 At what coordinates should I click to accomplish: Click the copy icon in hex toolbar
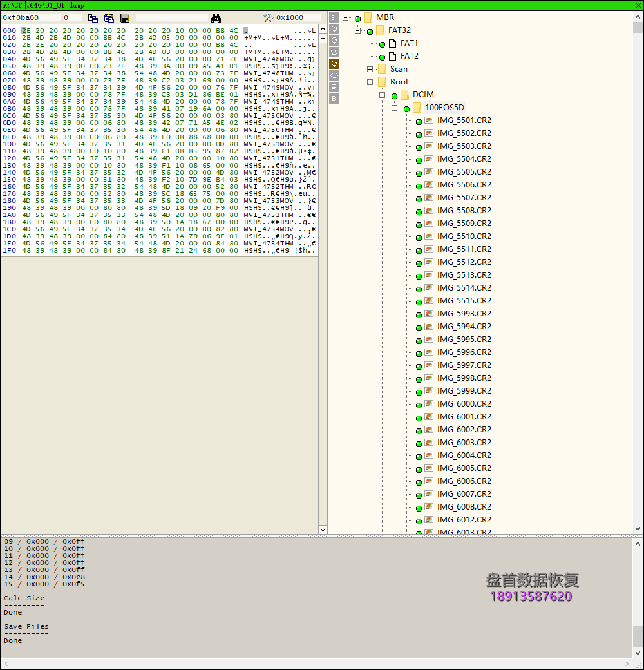point(93,18)
